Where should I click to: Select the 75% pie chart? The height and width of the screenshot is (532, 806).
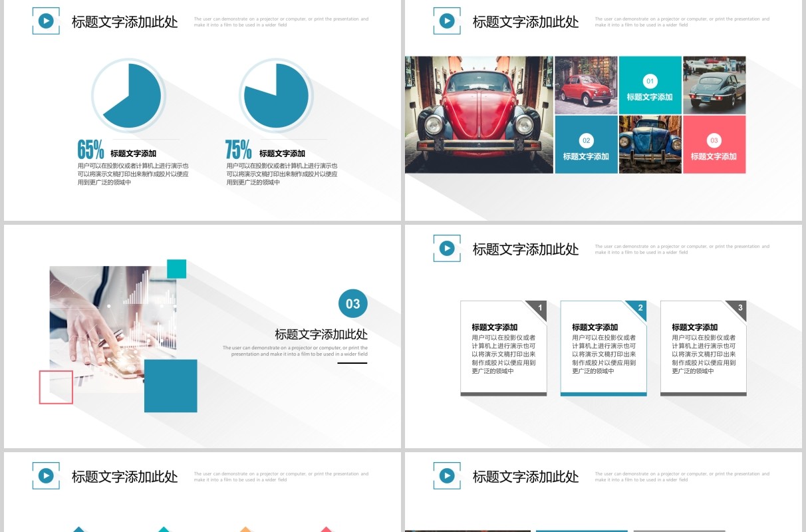coord(276,96)
